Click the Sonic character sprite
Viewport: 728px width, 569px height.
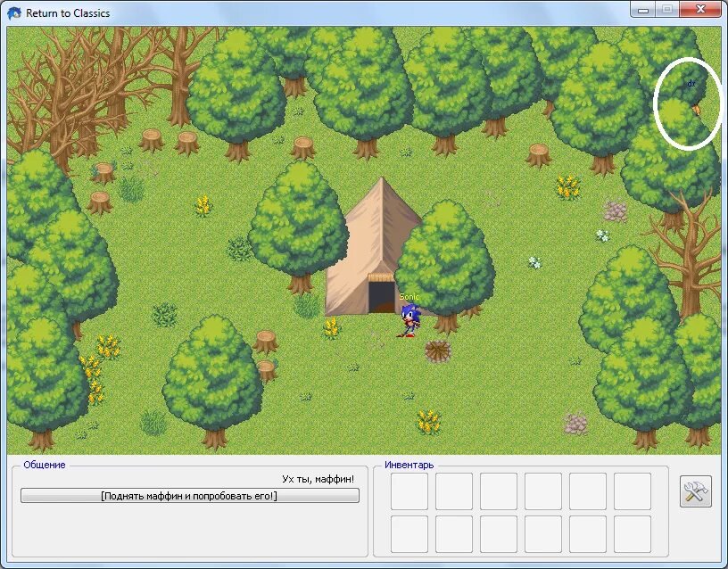click(409, 320)
